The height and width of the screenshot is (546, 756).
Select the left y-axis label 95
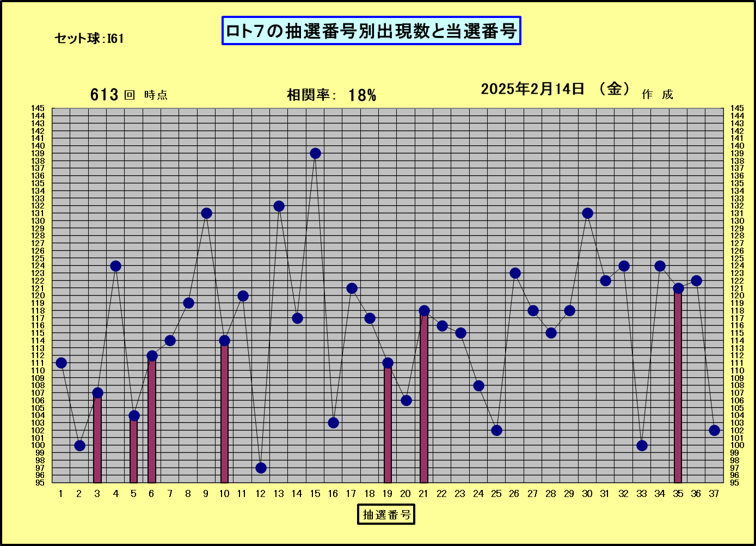[40, 483]
